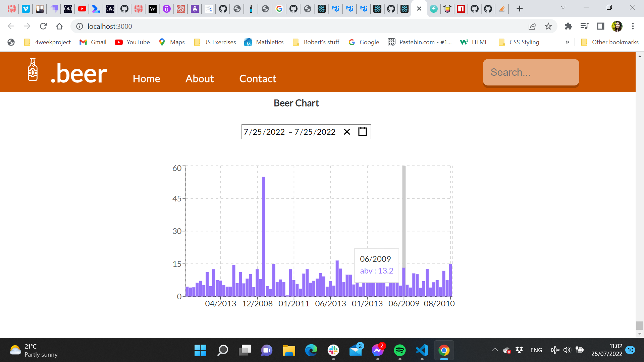Open the About page

tap(200, 78)
